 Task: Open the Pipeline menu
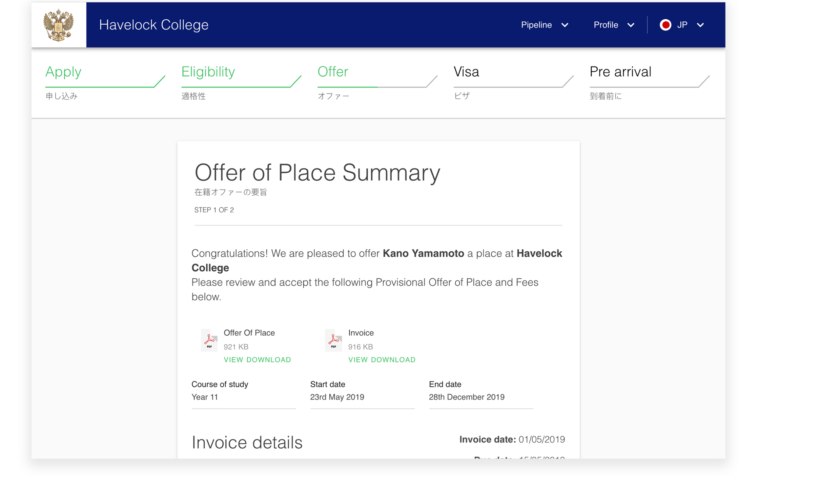coord(536,25)
